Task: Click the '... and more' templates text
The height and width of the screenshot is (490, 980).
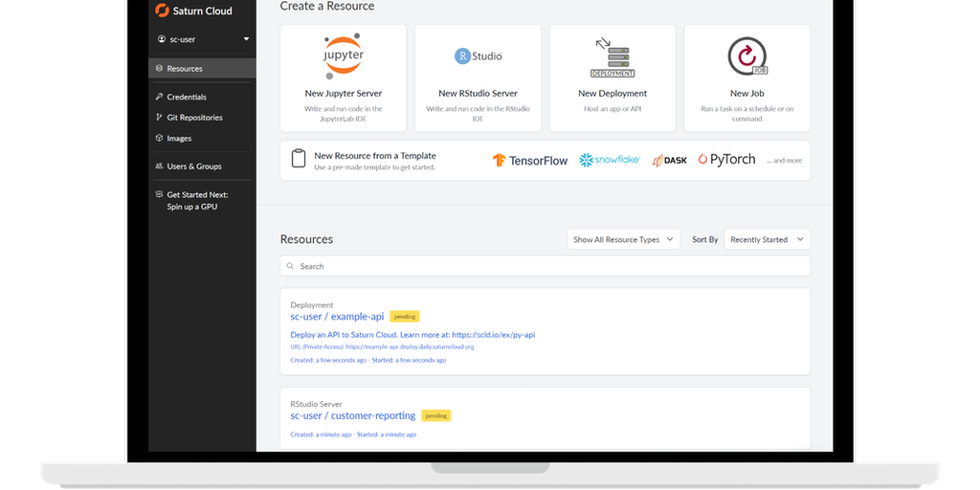Action: (x=785, y=161)
